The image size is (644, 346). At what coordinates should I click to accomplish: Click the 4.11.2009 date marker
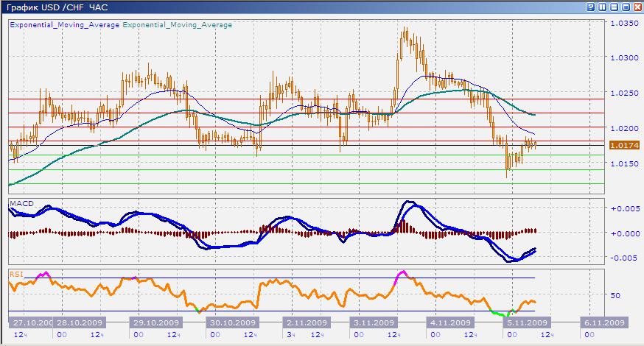coord(450,322)
